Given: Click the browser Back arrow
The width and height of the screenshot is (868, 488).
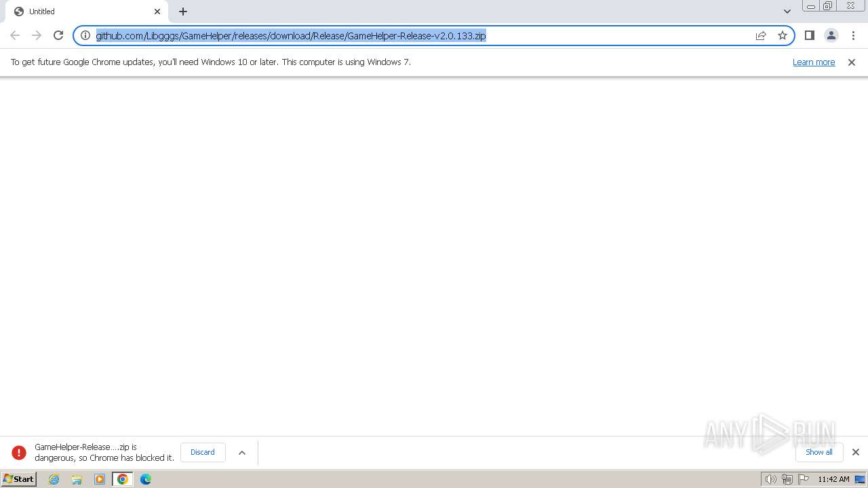Looking at the screenshot, I should 15,35.
